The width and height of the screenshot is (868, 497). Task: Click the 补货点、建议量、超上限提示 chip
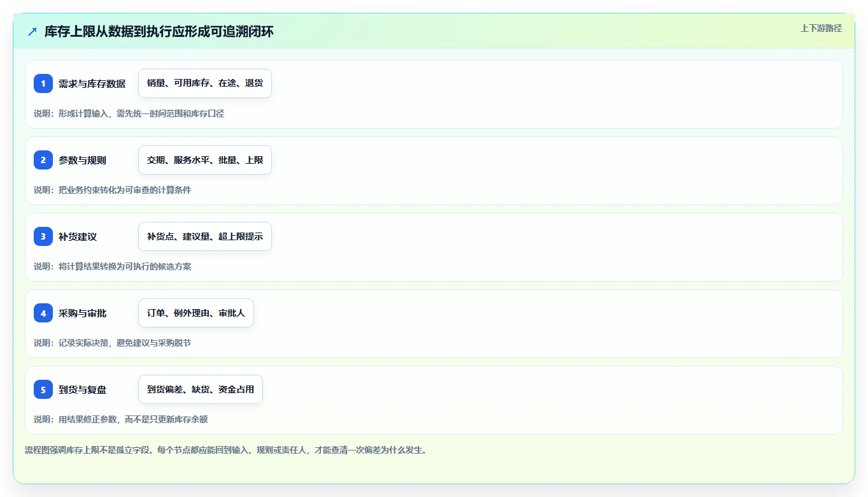(205, 236)
